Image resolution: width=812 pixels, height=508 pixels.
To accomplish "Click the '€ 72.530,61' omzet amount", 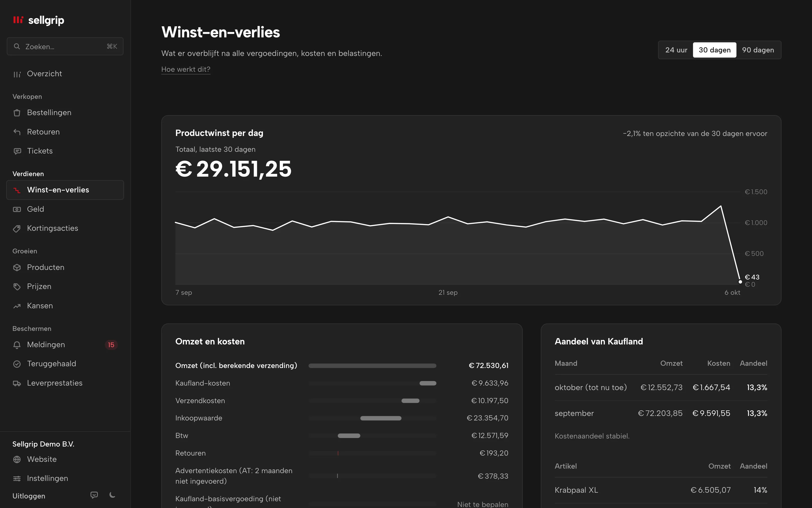I will 488,366.
